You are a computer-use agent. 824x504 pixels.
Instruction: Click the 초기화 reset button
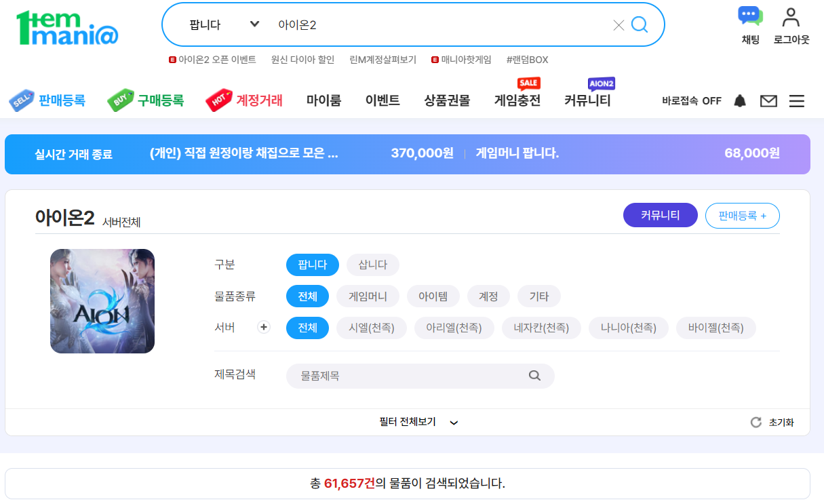point(772,423)
